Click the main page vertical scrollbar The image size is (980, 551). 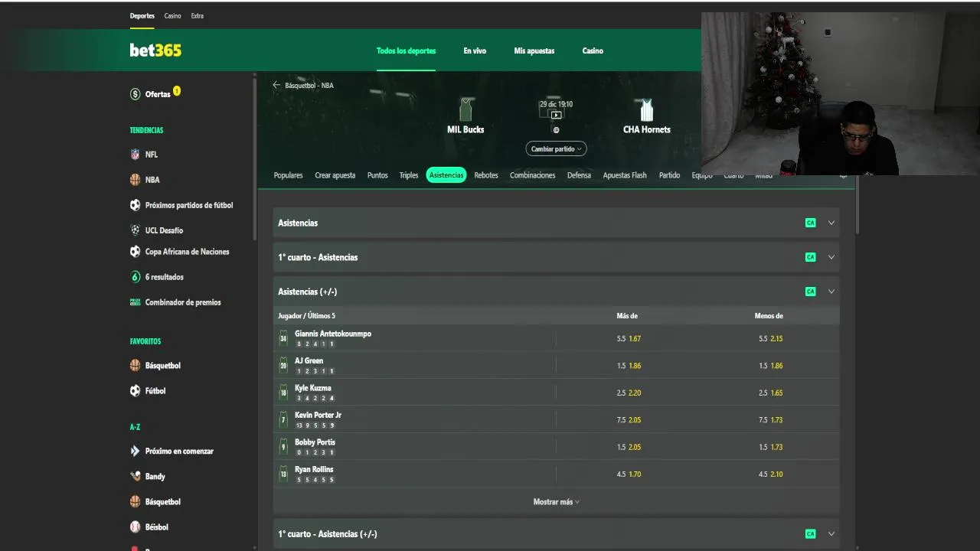coord(857,204)
